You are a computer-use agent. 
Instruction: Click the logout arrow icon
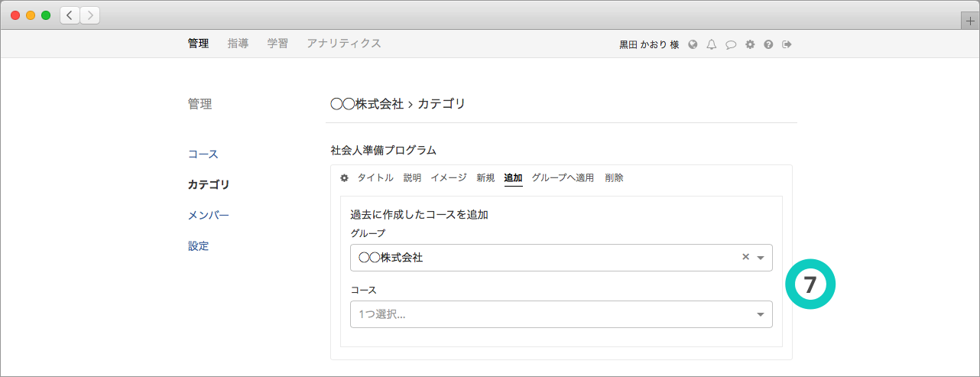787,44
